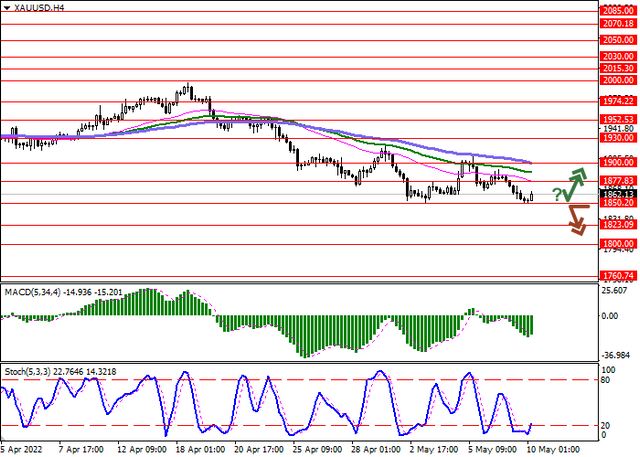Select the 10 May 01:00 time axis label
This screenshot has height=457, width=640.
(553, 449)
